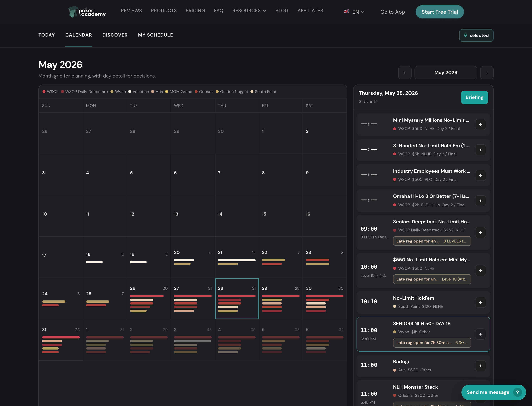Viewport: 532px width, 406px height.
Task: Switch to the Today tab
Action: [x=47, y=35]
